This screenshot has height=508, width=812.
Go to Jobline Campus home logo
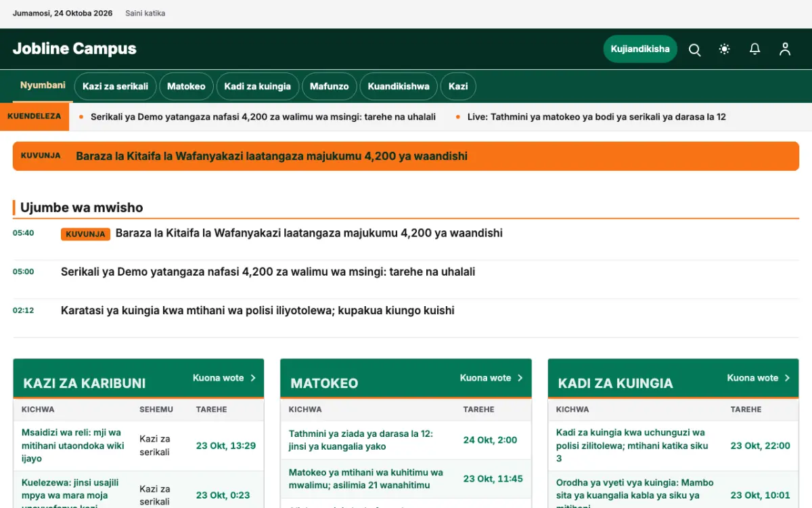point(74,49)
